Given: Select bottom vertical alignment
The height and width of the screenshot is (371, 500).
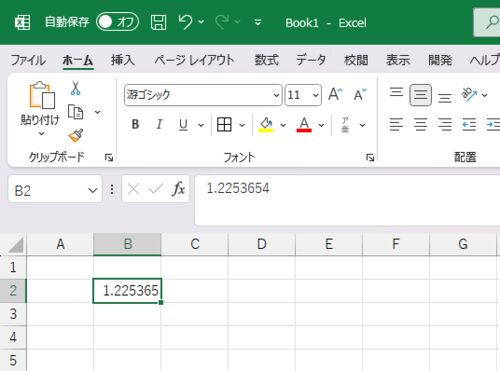Looking at the screenshot, I should pos(445,98).
